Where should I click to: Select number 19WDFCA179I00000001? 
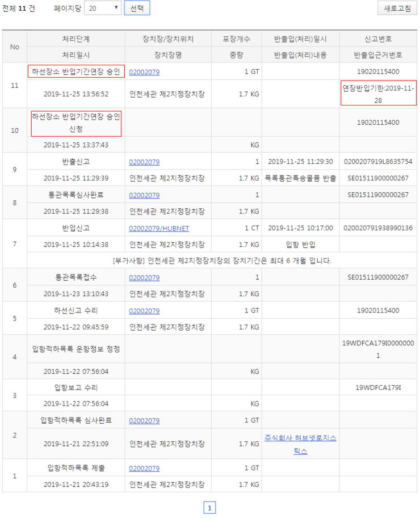point(378,349)
